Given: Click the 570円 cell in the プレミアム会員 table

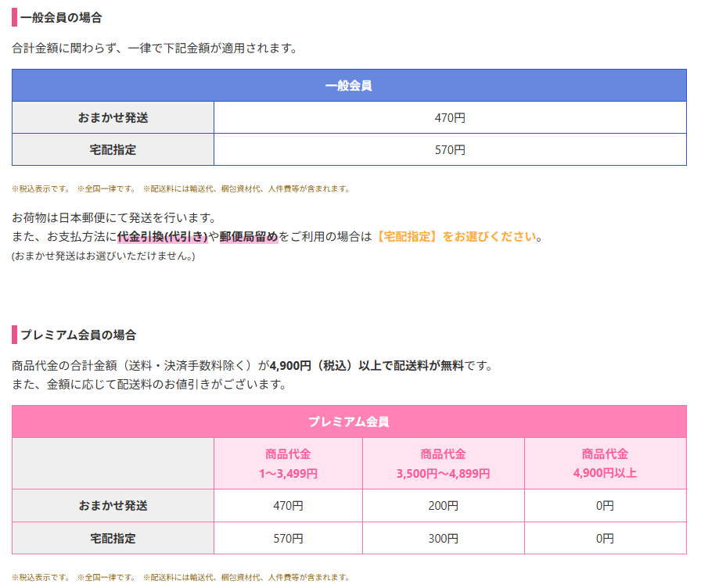Looking at the screenshot, I should pyautogui.click(x=289, y=539).
